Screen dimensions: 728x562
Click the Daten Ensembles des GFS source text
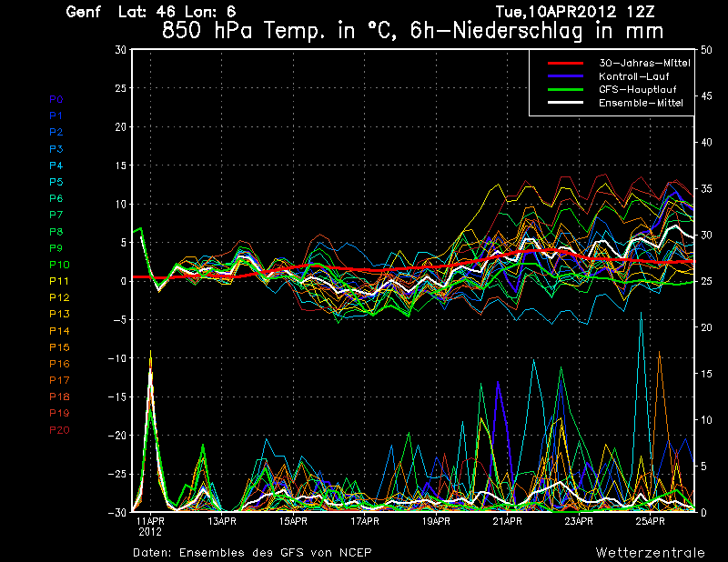(x=252, y=552)
